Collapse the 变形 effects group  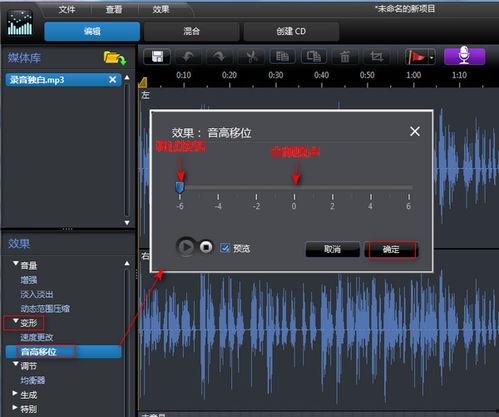point(15,321)
